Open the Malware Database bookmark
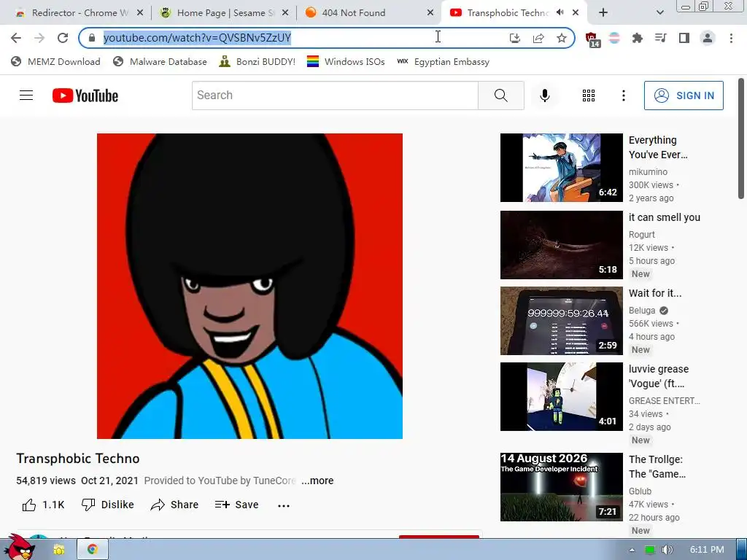 [160, 62]
